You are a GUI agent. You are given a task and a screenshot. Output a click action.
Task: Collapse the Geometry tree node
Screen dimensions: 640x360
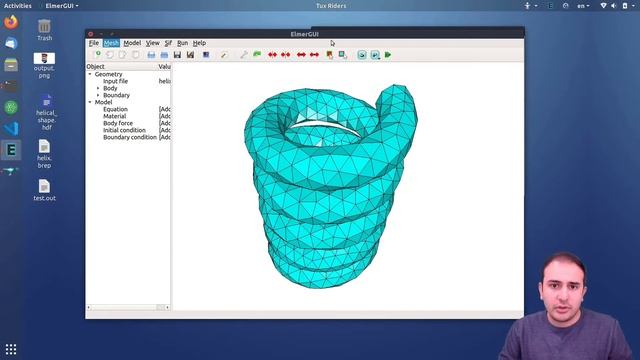pyautogui.click(x=90, y=74)
